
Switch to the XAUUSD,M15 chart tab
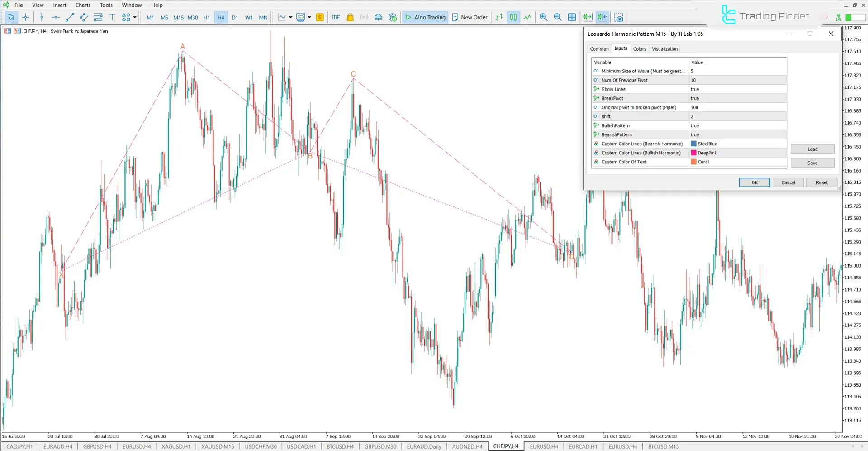click(217, 446)
